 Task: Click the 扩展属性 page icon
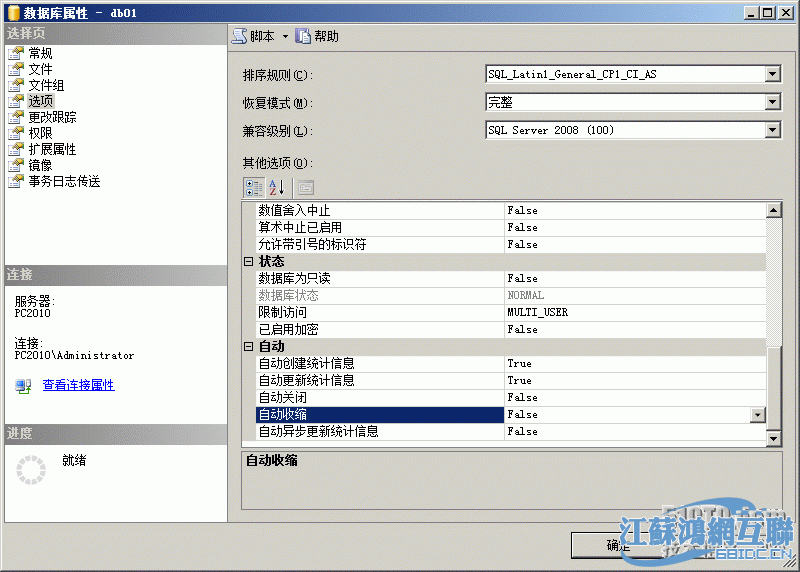pos(16,149)
